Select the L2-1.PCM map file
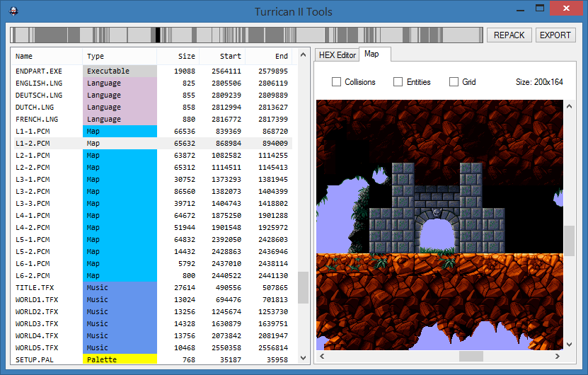The width and height of the screenshot is (588, 375). click(151, 155)
